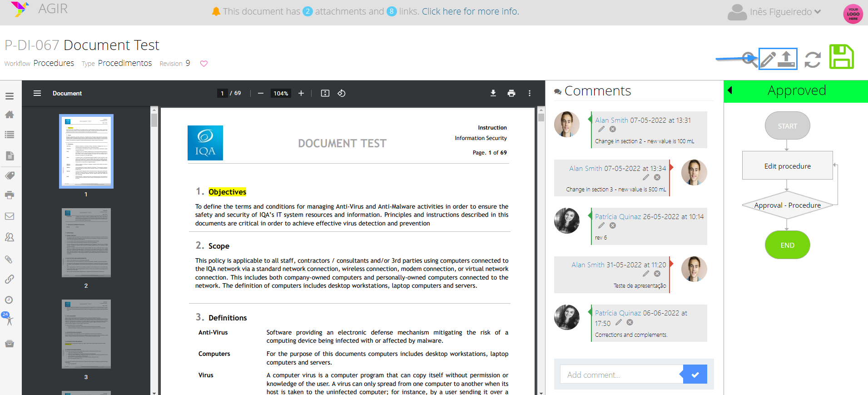This screenshot has width=868, height=395.
Task: Open the history clock icon in sidebar
Action: pos(9,300)
